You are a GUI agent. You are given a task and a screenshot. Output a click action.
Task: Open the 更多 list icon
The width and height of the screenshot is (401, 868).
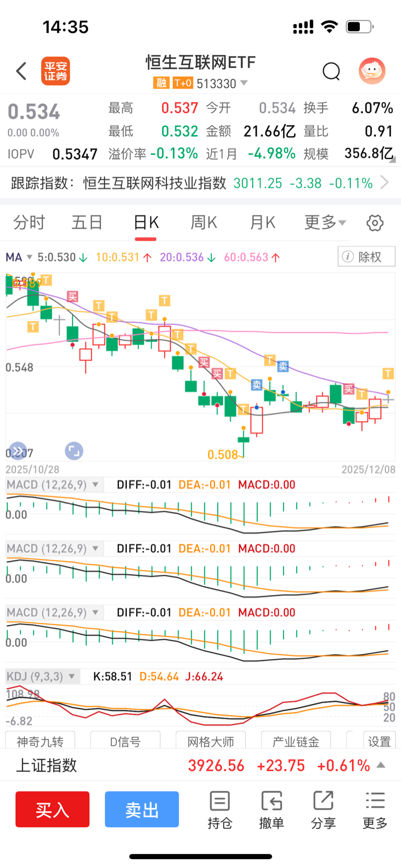pyautogui.click(x=375, y=810)
